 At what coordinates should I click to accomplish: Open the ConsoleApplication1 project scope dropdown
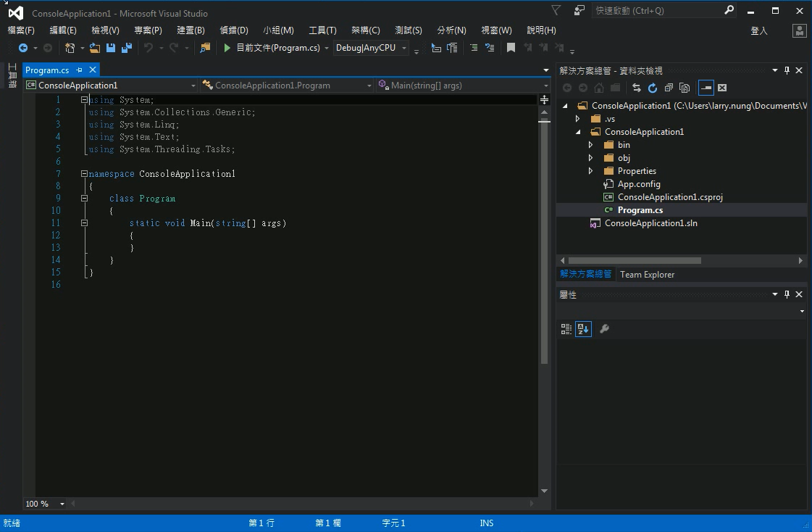click(x=111, y=85)
